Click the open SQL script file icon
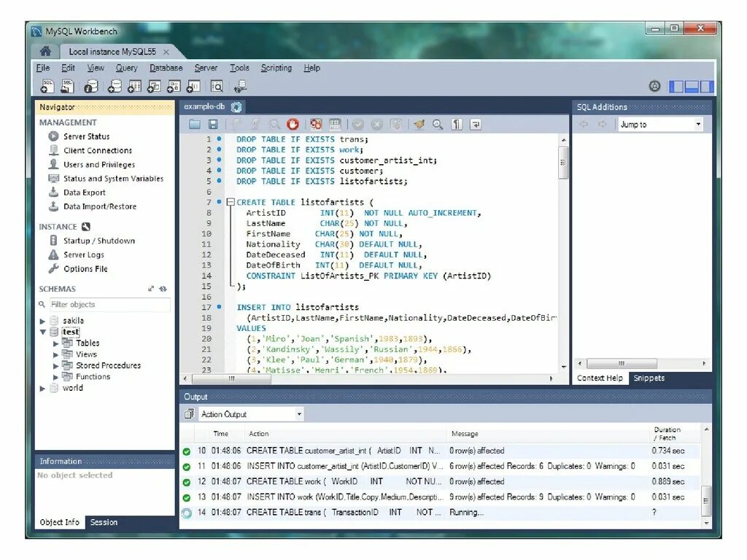 pos(67,86)
